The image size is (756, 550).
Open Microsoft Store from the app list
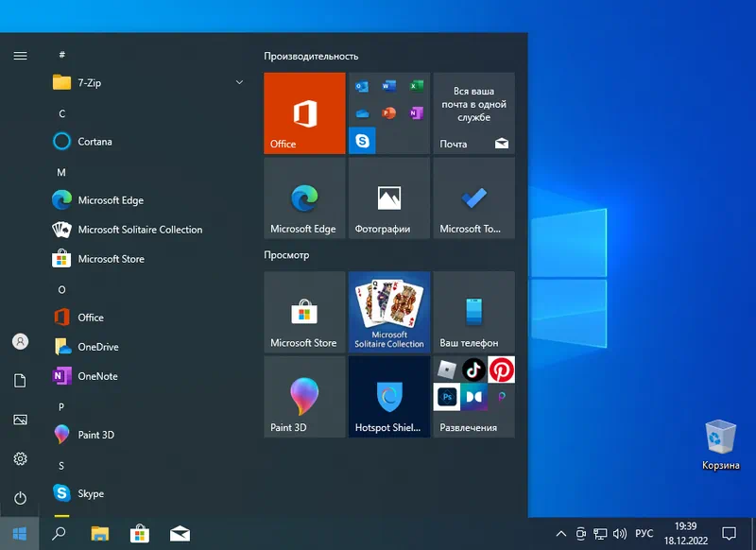coord(147,259)
